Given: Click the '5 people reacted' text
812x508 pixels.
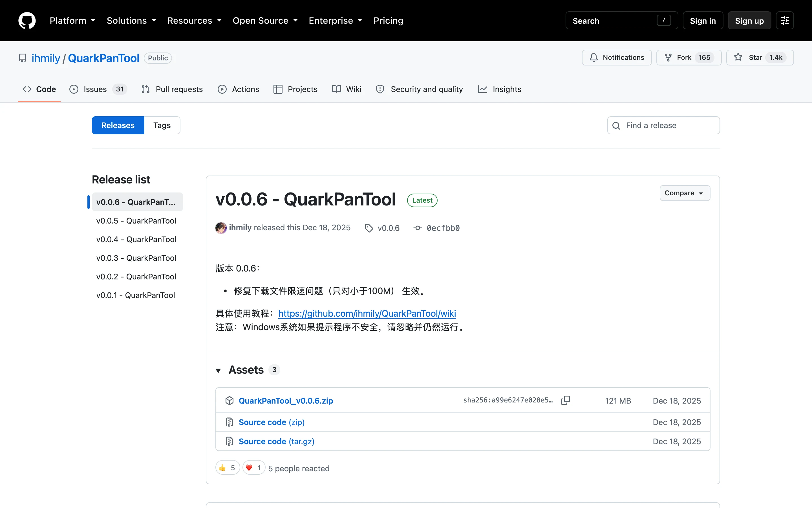Looking at the screenshot, I should (x=299, y=468).
